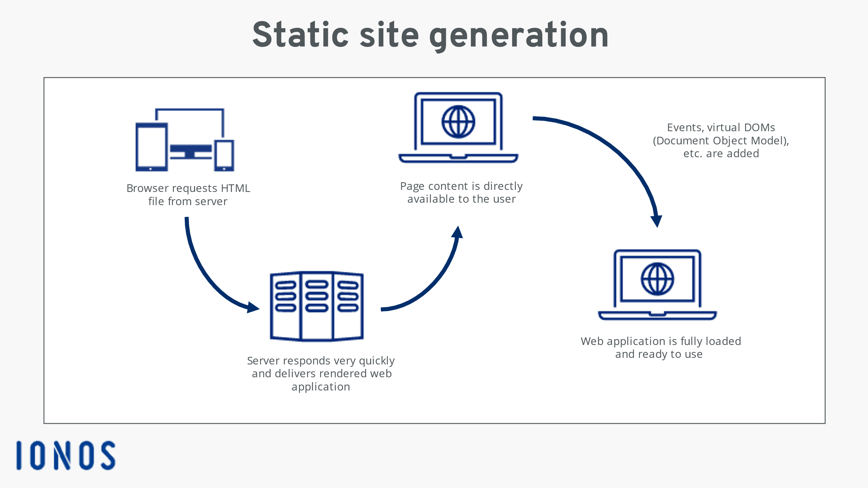Viewport: 868px width, 488px height.
Task: Click the laptop icon above 'Page content'
Action: [x=458, y=127]
